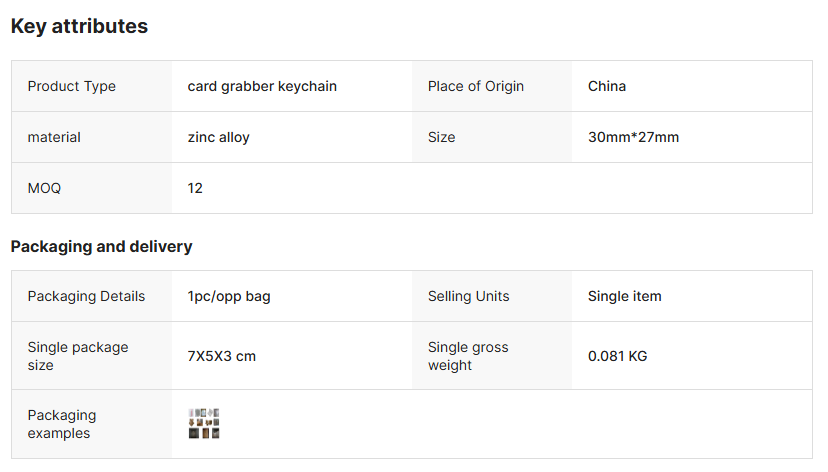Click the China origin value
This screenshot has width=828, height=472.
tap(607, 86)
